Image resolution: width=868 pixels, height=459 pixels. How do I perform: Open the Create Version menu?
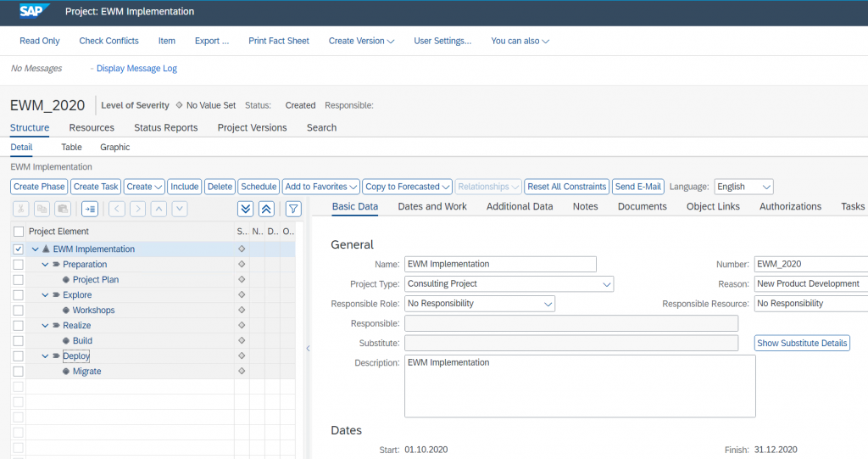pyautogui.click(x=361, y=41)
